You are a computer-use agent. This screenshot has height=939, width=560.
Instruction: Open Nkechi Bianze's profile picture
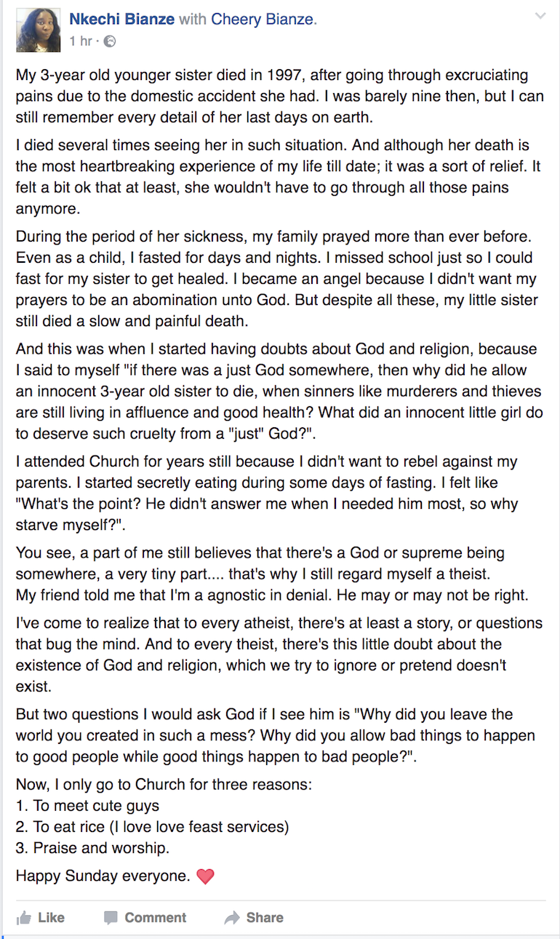point(38,31)
